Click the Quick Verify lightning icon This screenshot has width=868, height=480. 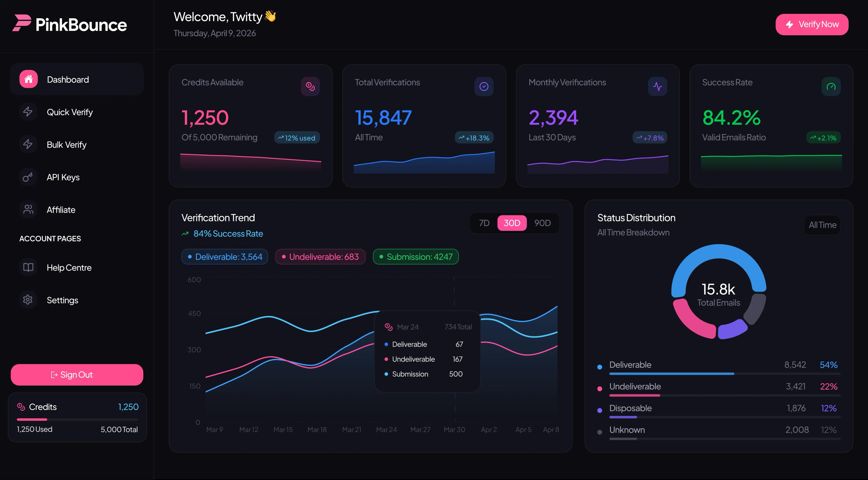tap(28, 111)
